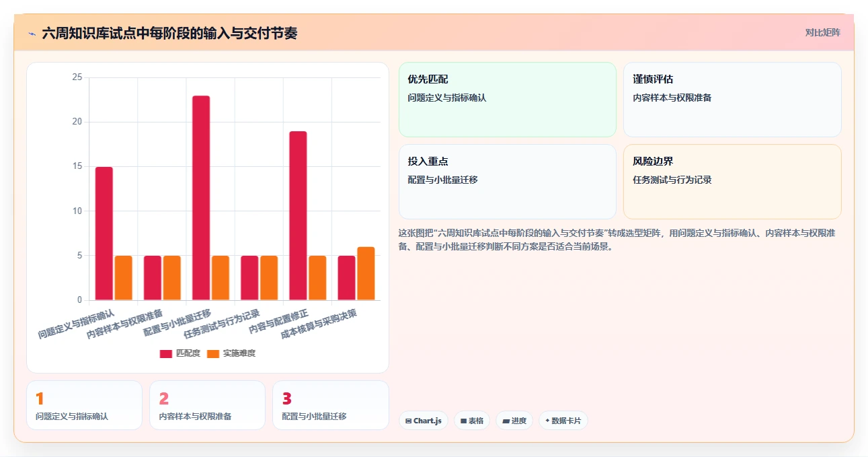The height and width of the screenshot is (457, 868).
Task: Click axis label 任务测试与行为记录
Action: pyautogui.click(x=221, y=324)
